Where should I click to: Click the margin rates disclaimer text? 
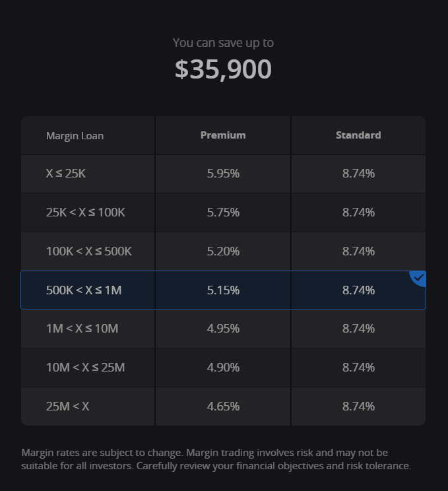(216, 459)
